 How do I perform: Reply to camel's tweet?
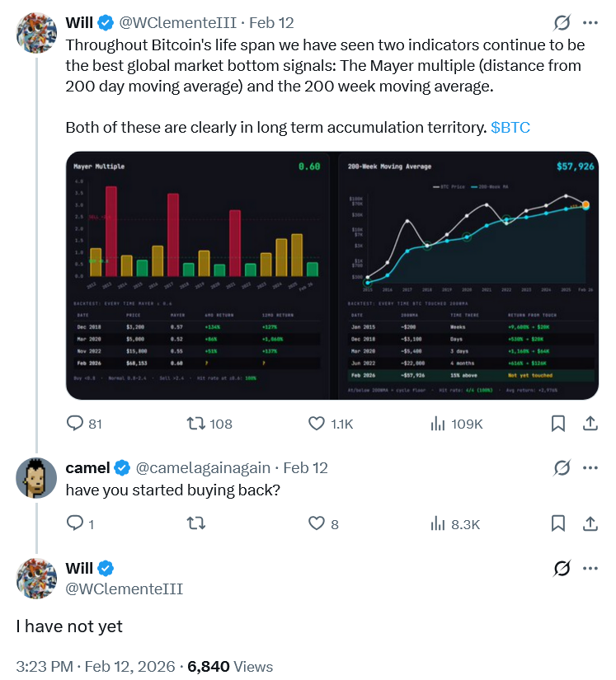75,523
